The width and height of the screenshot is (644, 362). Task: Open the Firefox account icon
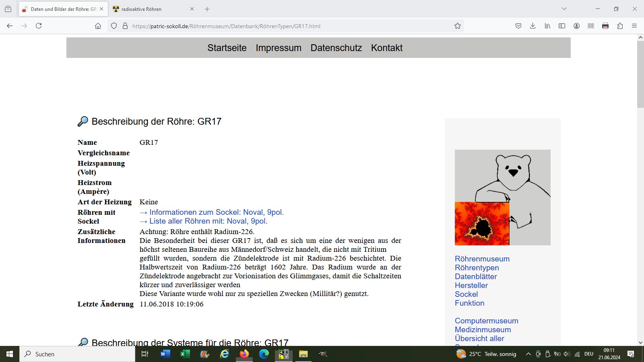576,26
